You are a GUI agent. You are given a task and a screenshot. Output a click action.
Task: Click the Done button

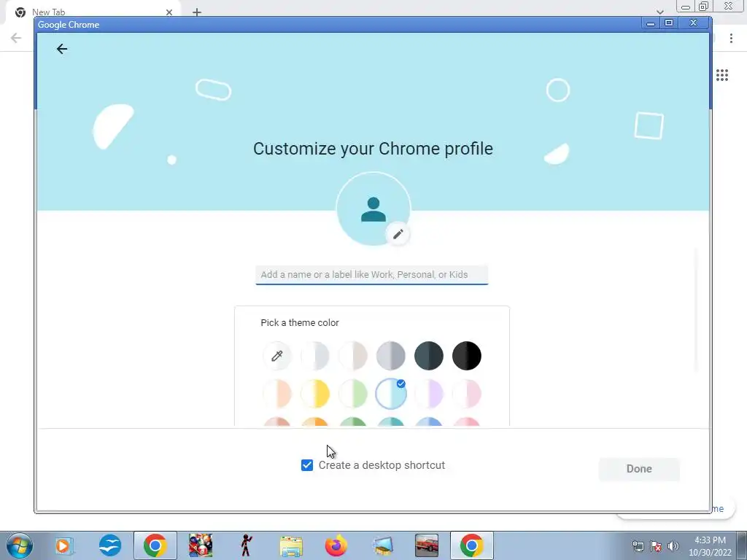coord(639,469)
